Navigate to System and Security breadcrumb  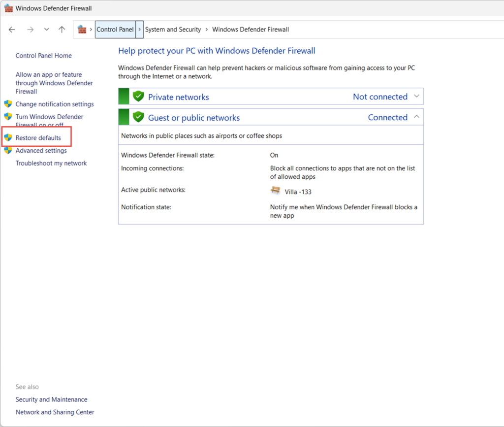point(173,29)
